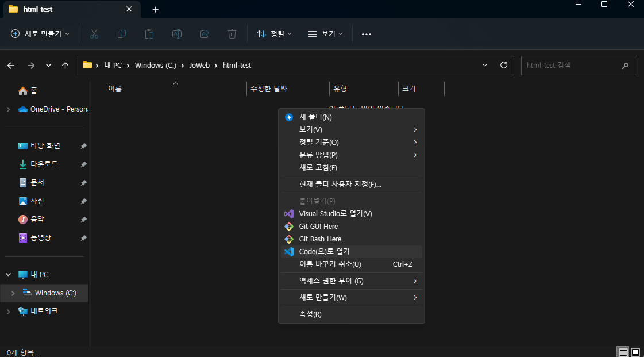644x357 pixels.
Task: Switch to details view at bottom right
Action: (x=623, y=351)
